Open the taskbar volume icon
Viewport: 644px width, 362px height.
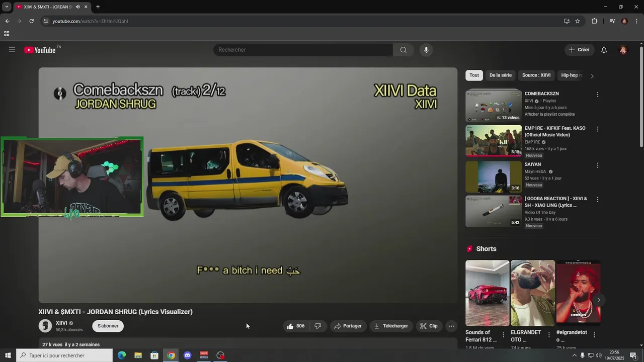click(x=598, y=355)
